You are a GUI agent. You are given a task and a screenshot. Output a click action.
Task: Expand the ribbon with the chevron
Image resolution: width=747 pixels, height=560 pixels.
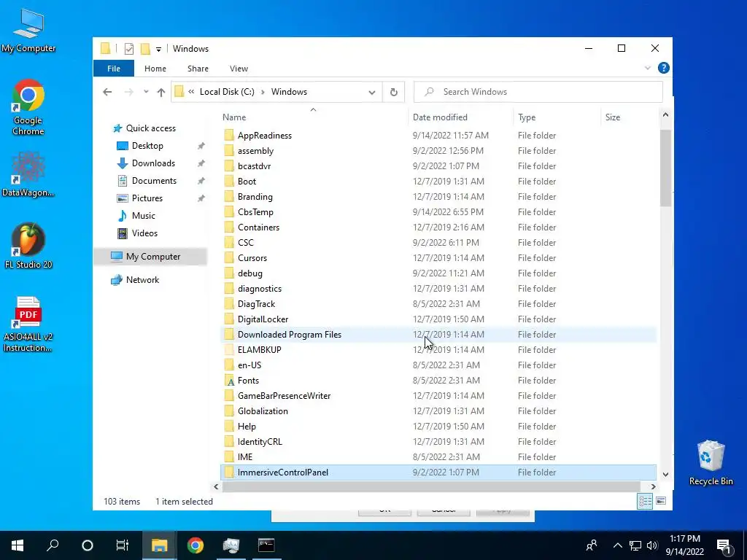coord(648,68)
